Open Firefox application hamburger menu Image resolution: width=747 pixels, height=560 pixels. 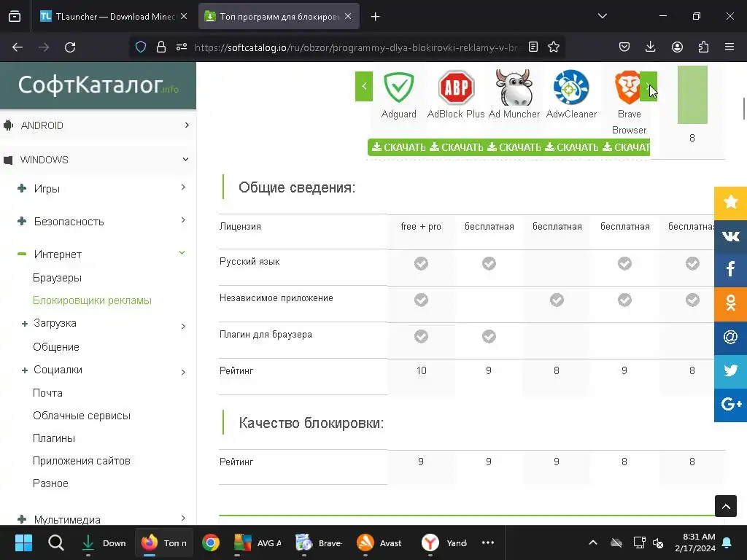click(729, 47)
